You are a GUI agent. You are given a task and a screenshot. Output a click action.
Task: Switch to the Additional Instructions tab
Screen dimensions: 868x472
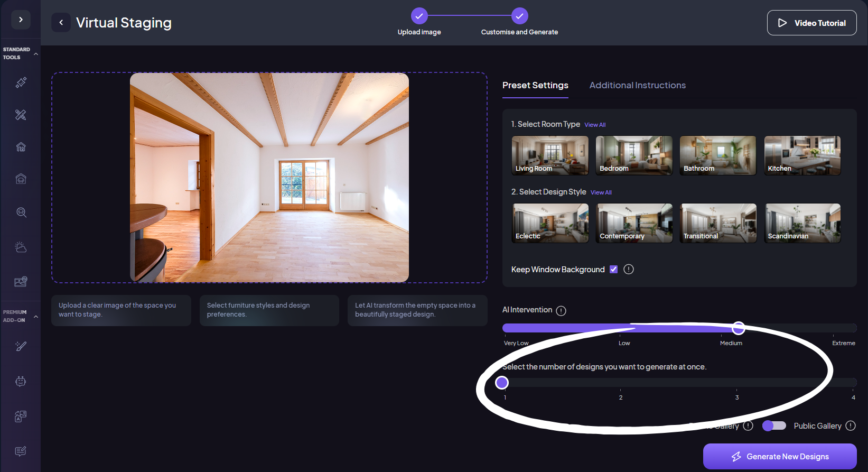point(637,86)
